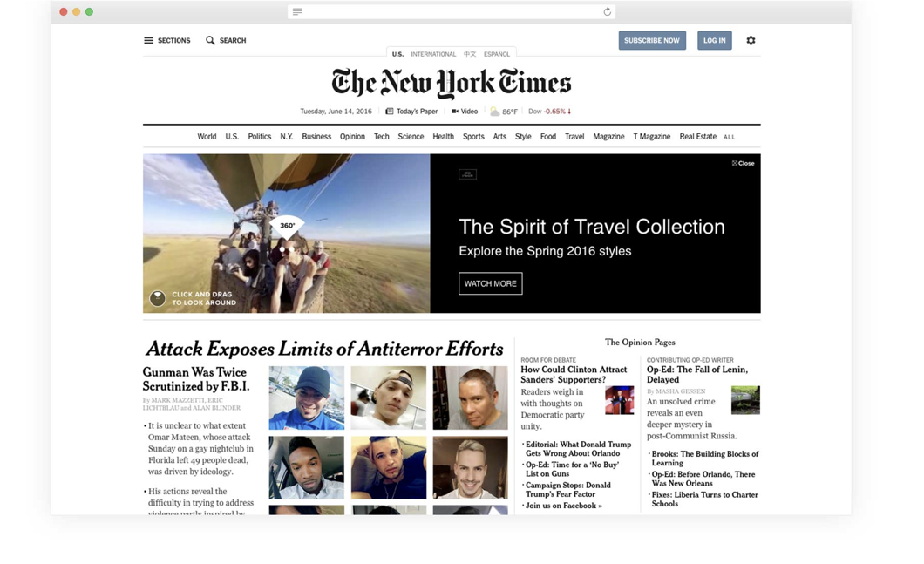Click the browser reload icon
This screenshot has width=924, height=564.
607,12
